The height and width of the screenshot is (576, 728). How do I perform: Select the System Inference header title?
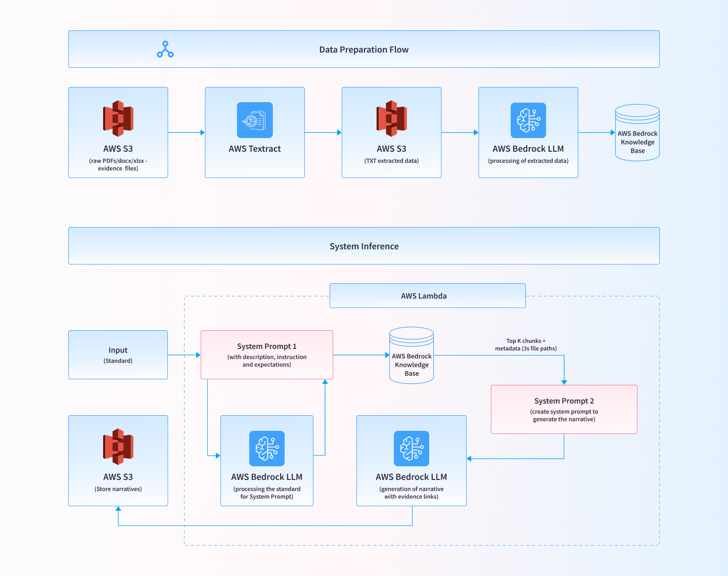[x=364, y=246]
